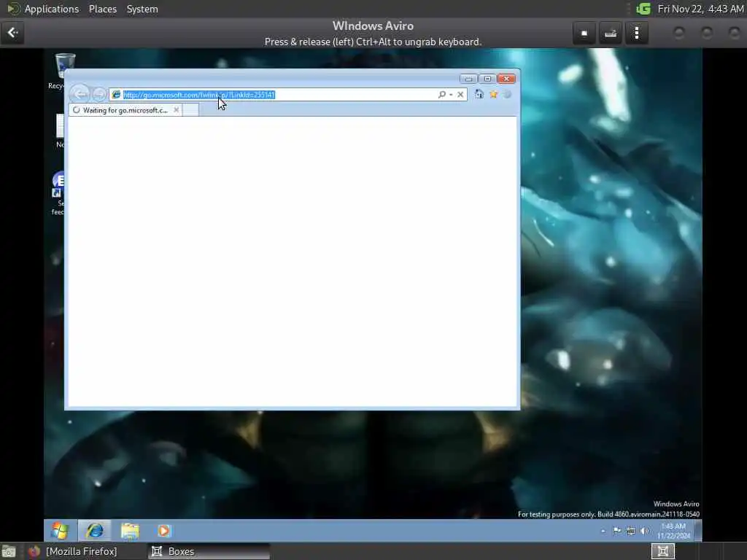Open the Boxes keyboard shortcuts button
The image size is (747, 560).
pyautogui.click(x=611, y=33)
